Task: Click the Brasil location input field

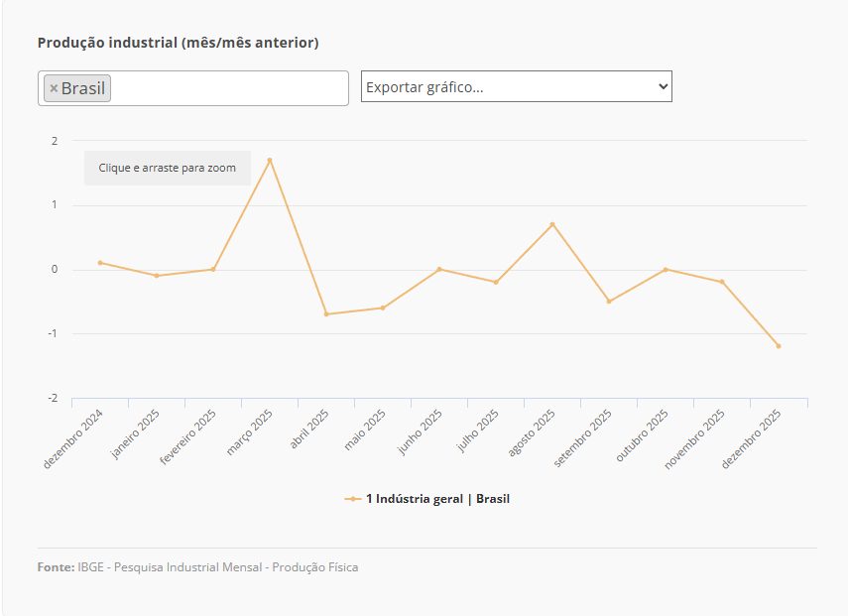Action: [228, 88]
